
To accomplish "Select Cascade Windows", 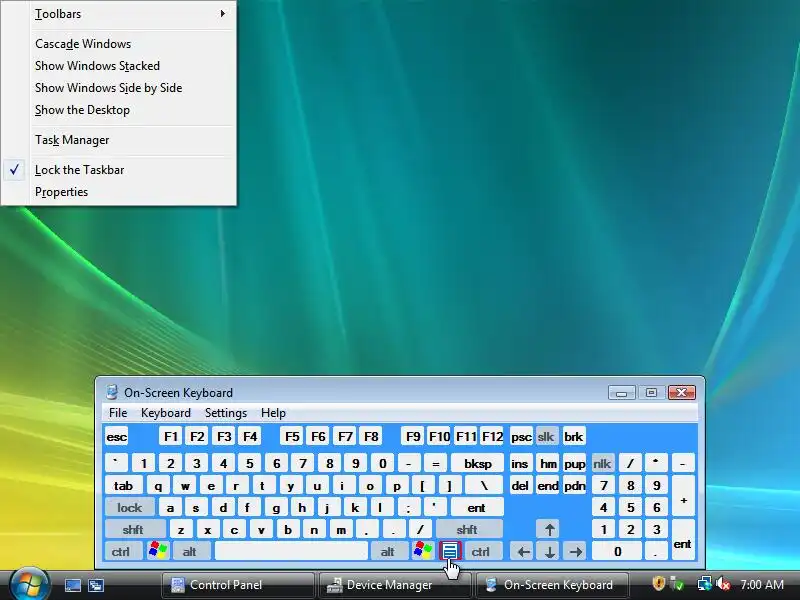I will [x=119, y=44].
